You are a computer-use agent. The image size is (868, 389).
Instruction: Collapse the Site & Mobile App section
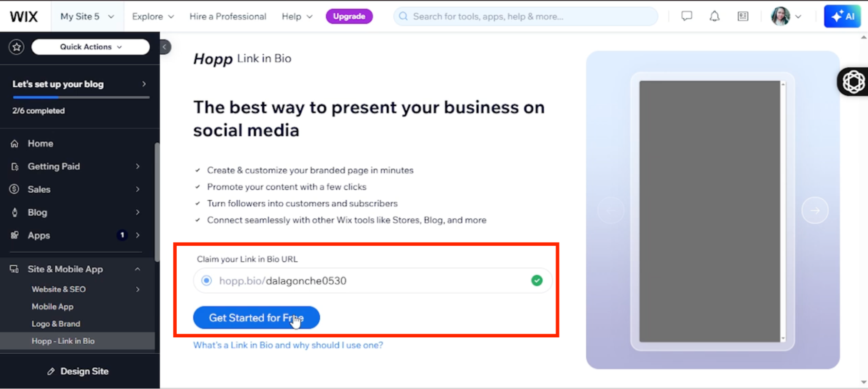137,269
